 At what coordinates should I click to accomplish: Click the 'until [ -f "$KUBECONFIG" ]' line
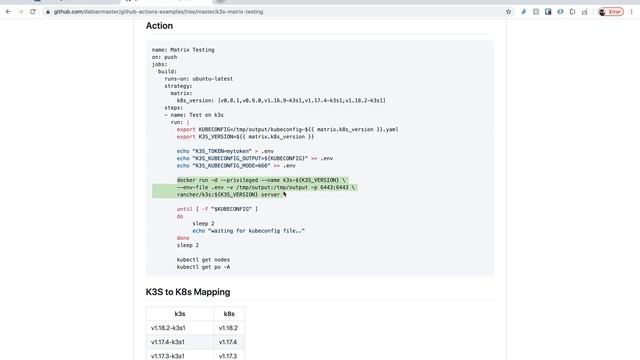click(x=217, y=209)
